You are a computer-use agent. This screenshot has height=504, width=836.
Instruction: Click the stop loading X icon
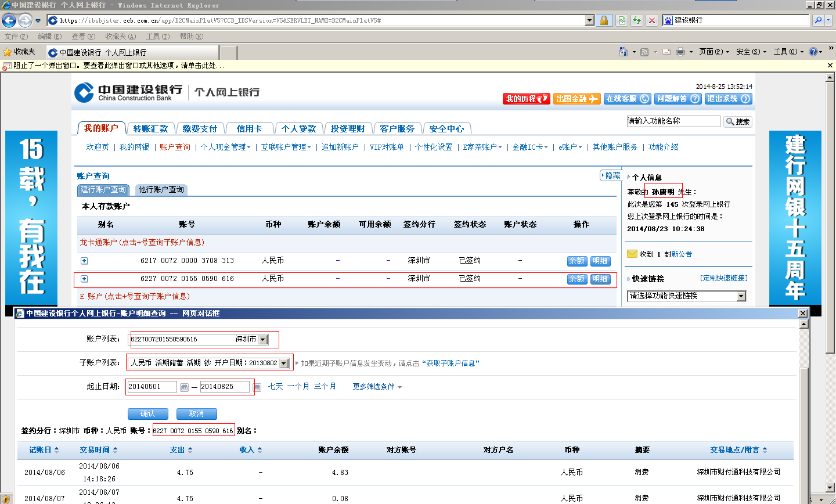click(652, 20)
